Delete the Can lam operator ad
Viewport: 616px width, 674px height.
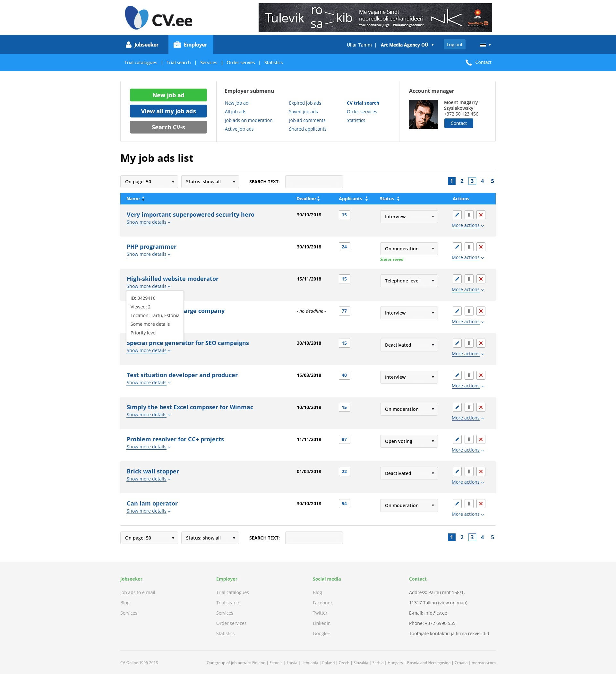tap(481, 504)
